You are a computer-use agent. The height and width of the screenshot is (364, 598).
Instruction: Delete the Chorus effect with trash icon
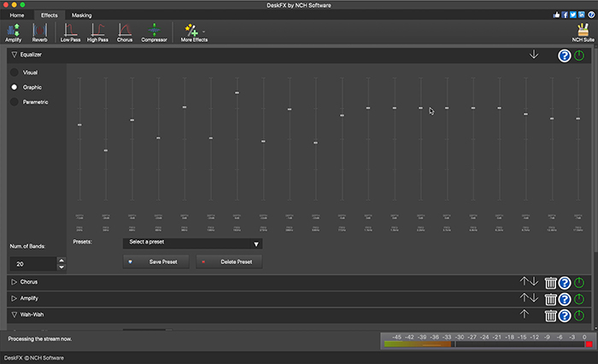point(551,282)
